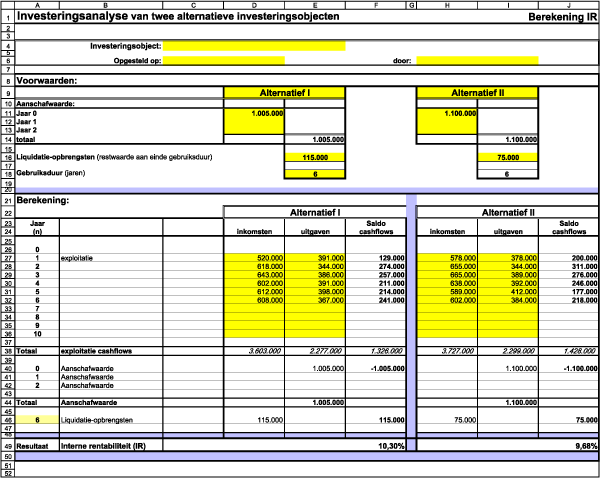The width and height of the screenshot is (600, 478).
Task: Click inkomsten 643.000 for year 3
Action: [x=254, y=275]
